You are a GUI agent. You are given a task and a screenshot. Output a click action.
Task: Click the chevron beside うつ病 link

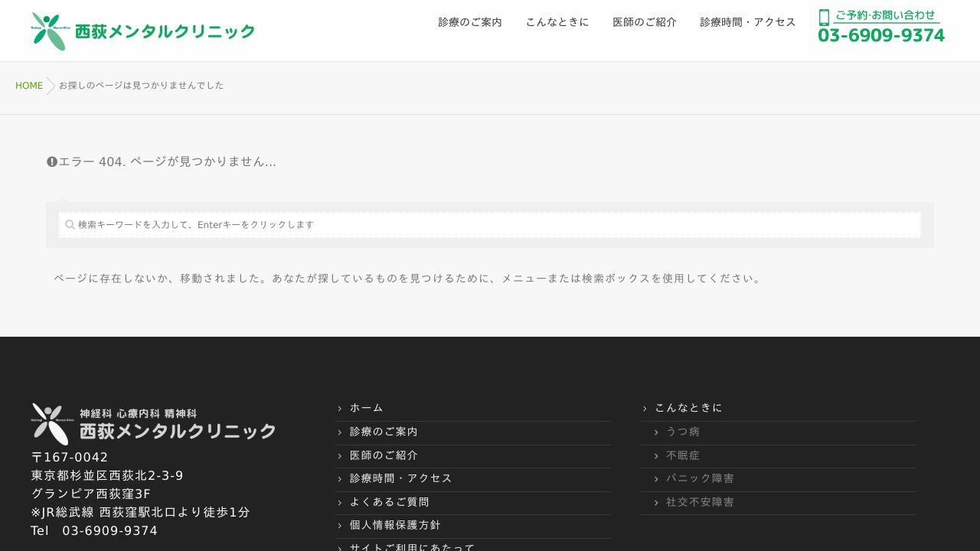tap(657, 432)
